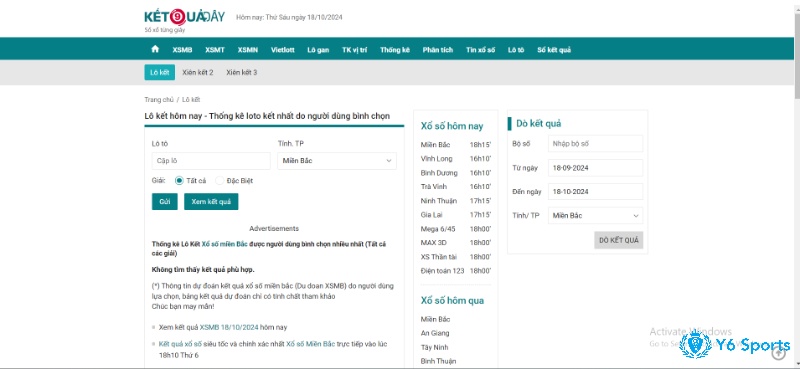Open the XSMB menu

pos(182,50)
